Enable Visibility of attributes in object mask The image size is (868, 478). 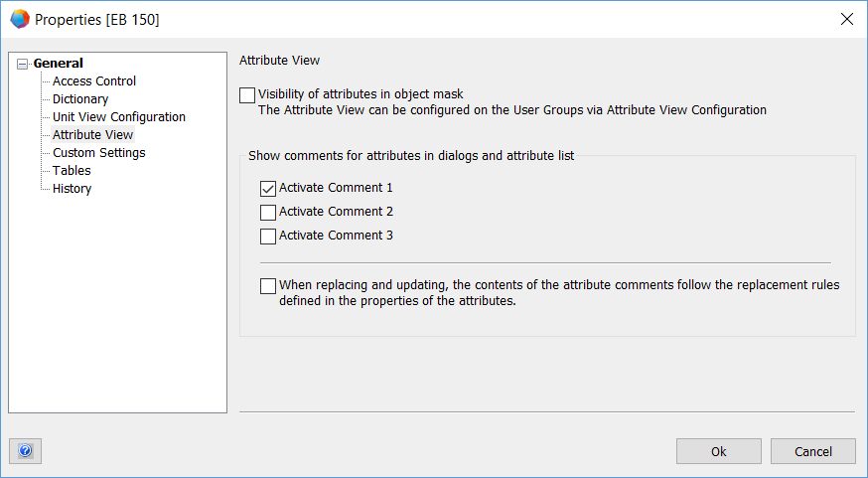[x=247, y=95]
